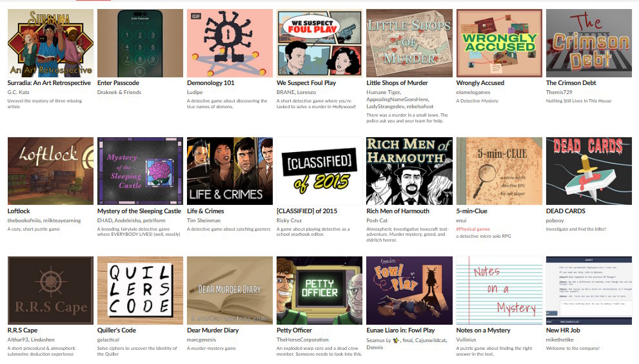Open author Vullinius profile link
639x364 pixels.
[x=466, y=340]
